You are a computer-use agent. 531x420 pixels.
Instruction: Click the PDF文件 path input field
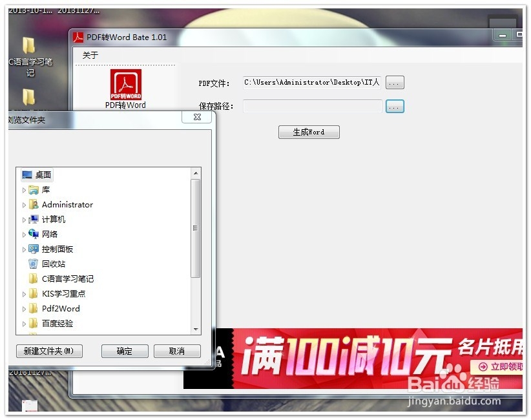(x=312, y=83)
